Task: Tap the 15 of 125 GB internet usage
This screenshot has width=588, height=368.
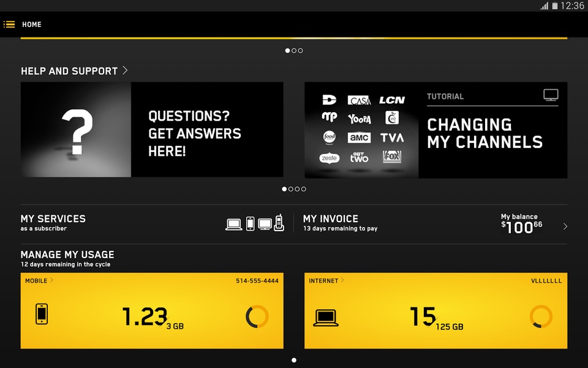Action: 437,318
